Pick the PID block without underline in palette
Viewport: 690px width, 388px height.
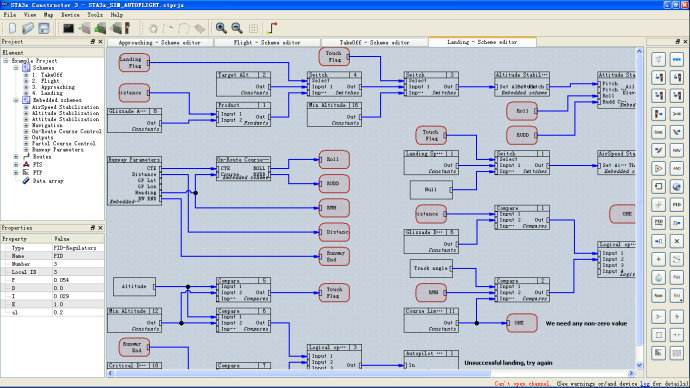676,205
